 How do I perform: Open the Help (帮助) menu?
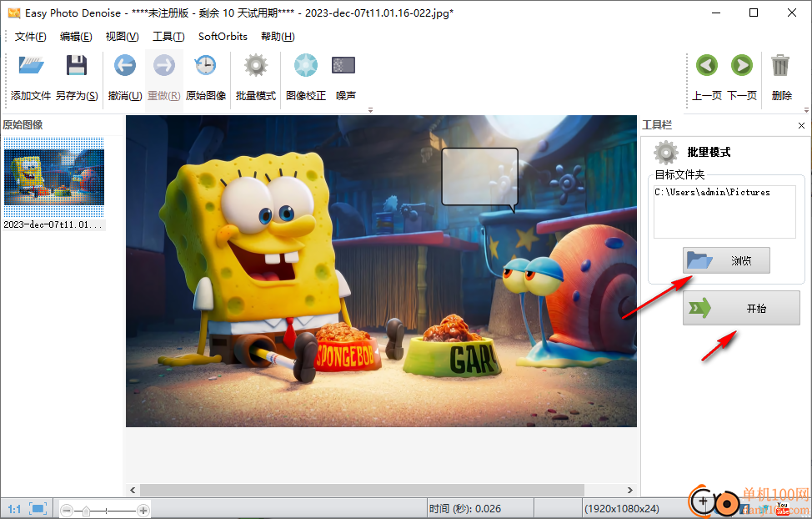coord(278,36)
